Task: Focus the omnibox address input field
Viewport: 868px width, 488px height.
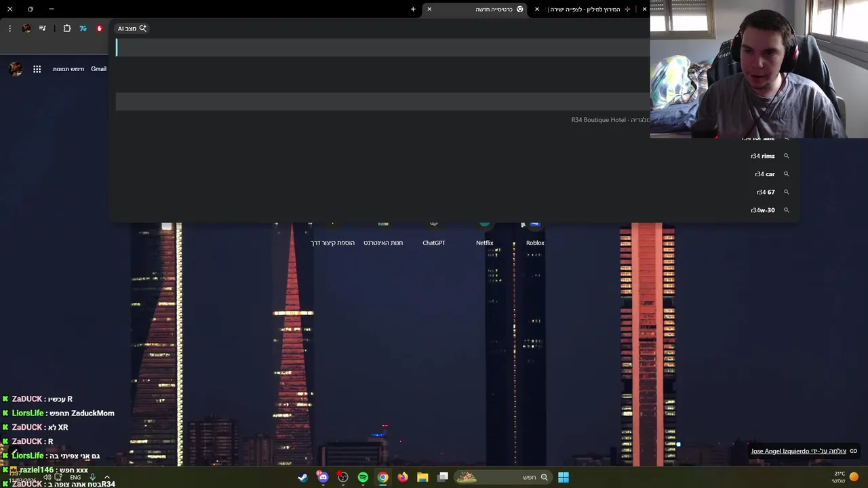Action: (x=382, y=47)
